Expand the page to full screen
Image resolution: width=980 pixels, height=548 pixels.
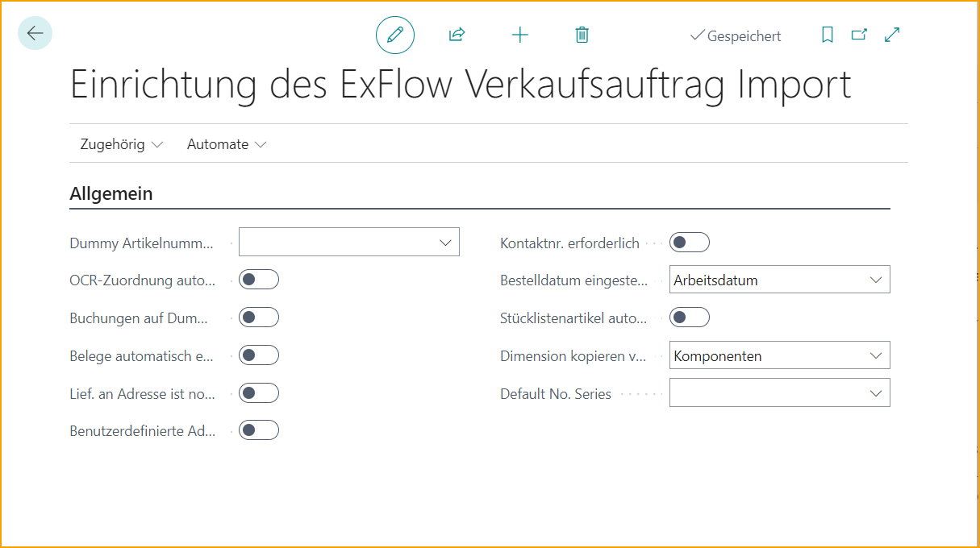tap(891, 35)
